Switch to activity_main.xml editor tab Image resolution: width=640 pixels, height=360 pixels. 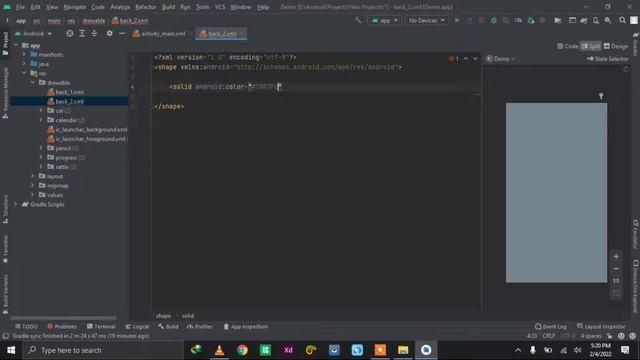[159, 33]
